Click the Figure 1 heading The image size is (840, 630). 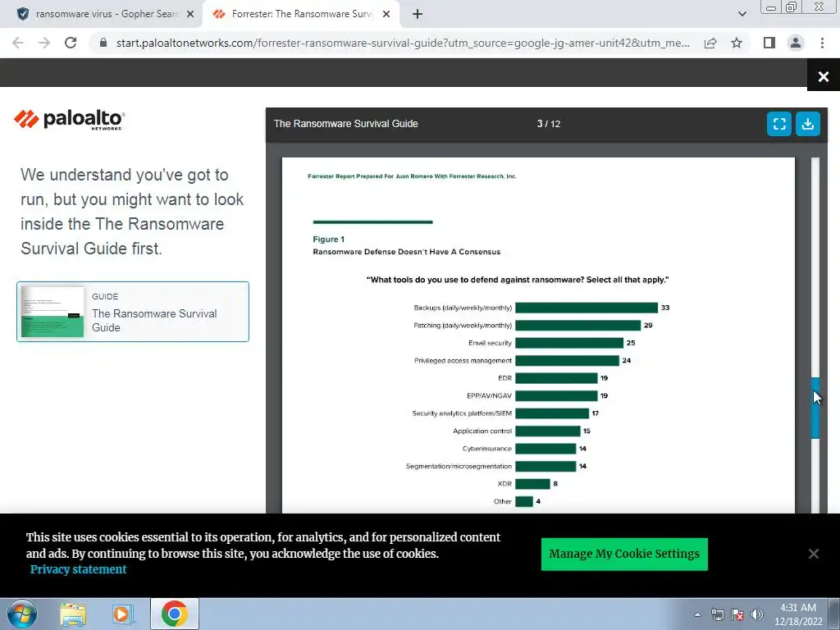point(328,239)
